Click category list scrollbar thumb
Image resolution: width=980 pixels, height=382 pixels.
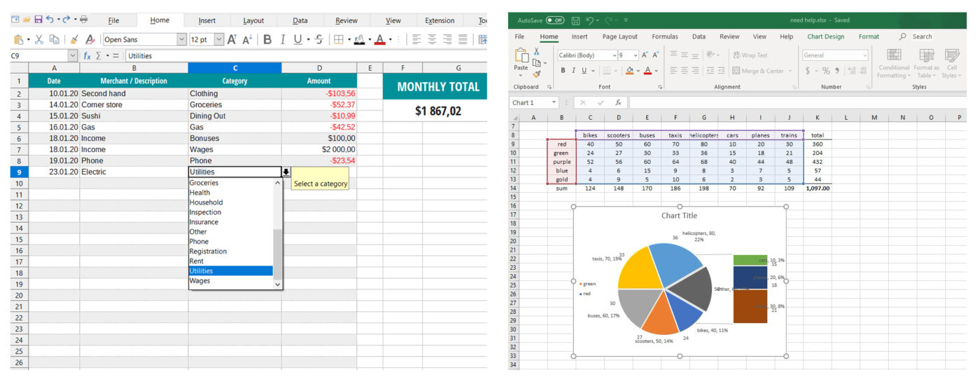tap(278, 253)
